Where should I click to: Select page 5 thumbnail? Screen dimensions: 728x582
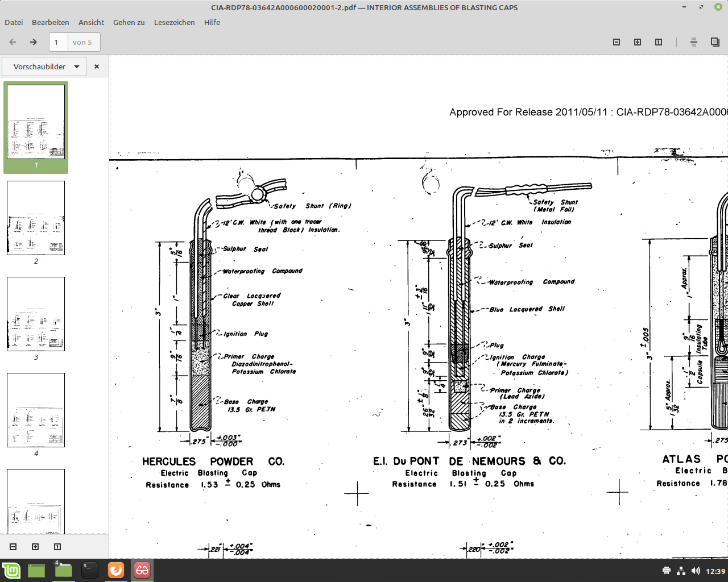tap(36, 501)
